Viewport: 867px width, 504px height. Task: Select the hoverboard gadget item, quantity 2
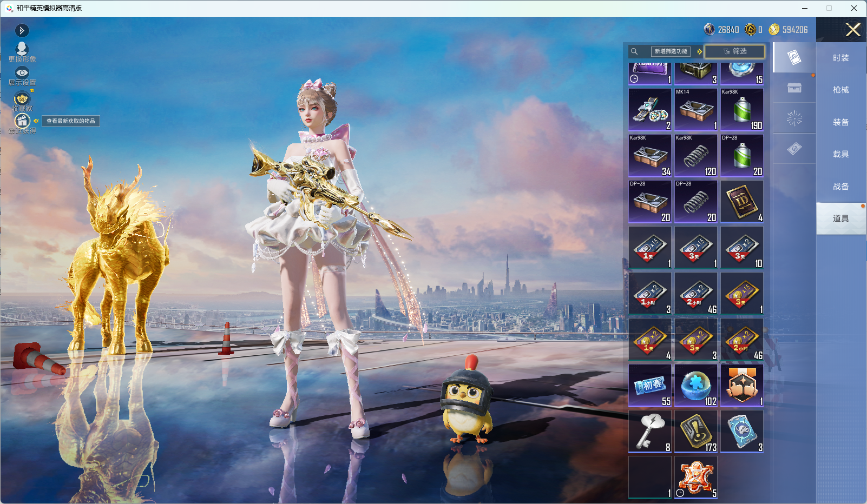click(650, 110)
